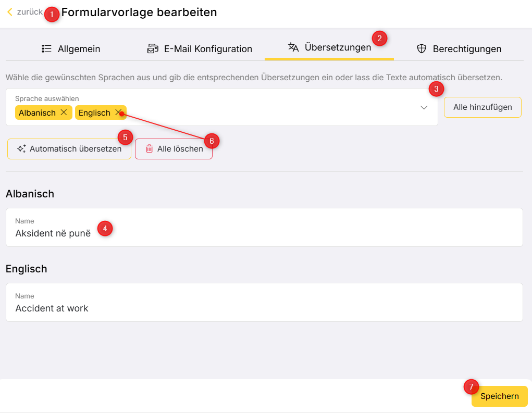The width and height of the screenshot is (532, 413).
Task: Expand the language dropdown chevron
Action: click(x=424, y=107)
